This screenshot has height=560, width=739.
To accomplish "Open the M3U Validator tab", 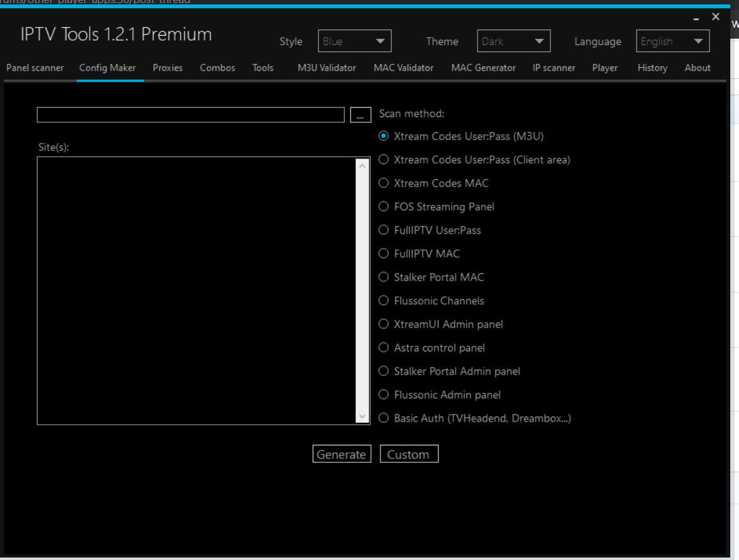I will (326, 68).
